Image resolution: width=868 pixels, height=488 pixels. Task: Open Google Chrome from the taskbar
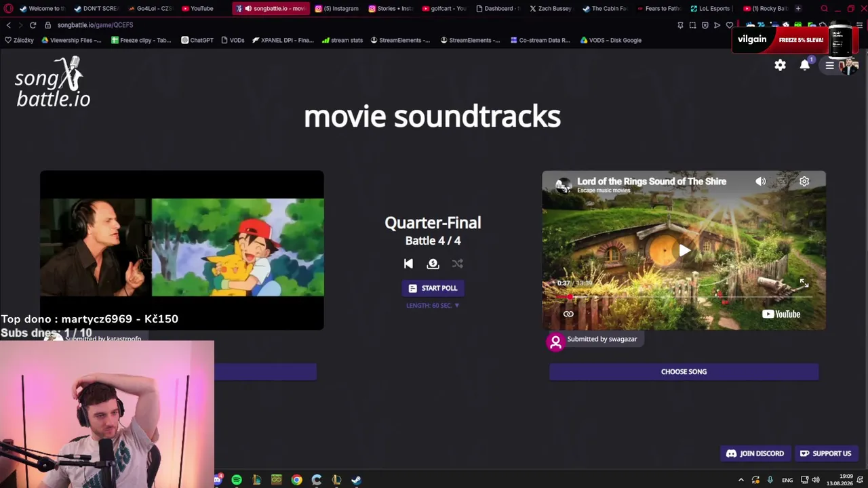pyautogui.click(x=296, y=480)
